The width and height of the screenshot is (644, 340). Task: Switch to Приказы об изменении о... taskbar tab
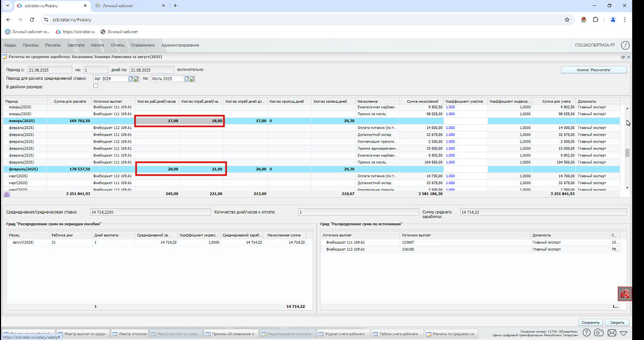click(232, 334)
